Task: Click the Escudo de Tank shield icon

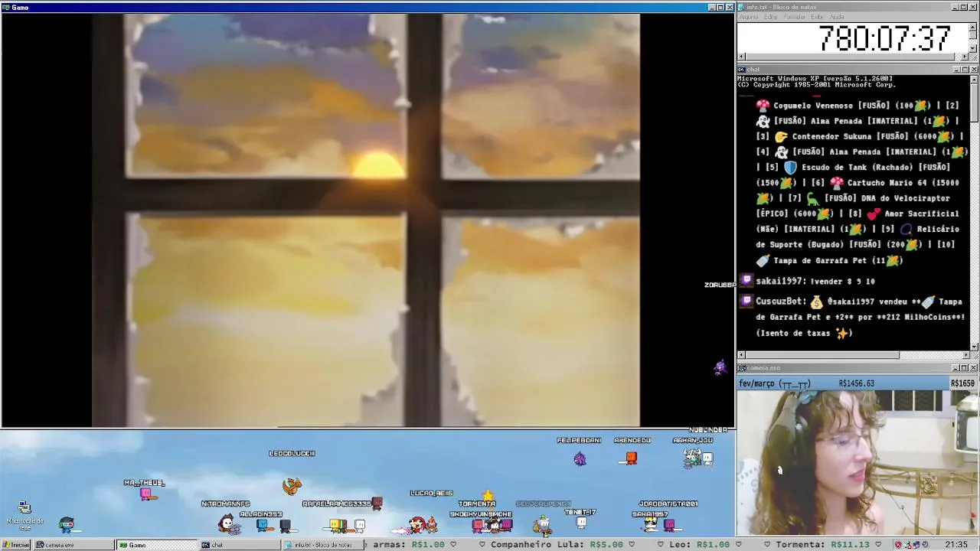Action: click(x=790, y=167)
